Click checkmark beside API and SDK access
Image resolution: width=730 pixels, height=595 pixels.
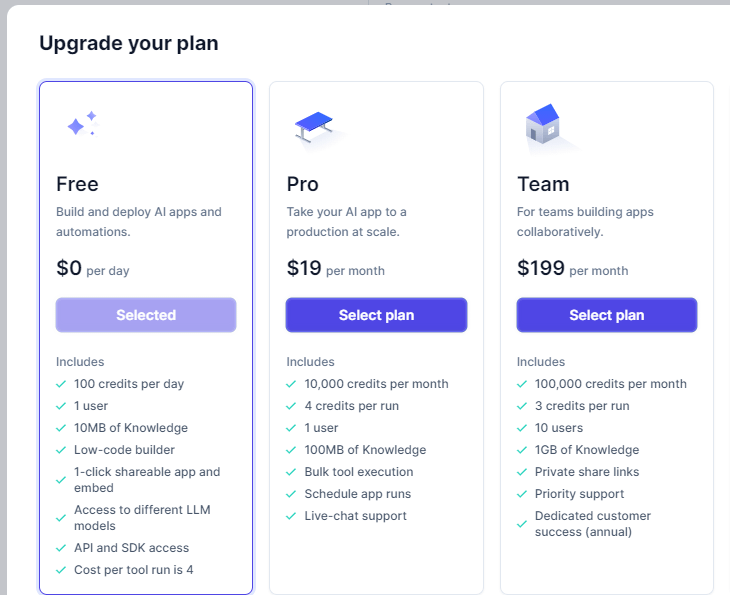(x=62, y=548)
